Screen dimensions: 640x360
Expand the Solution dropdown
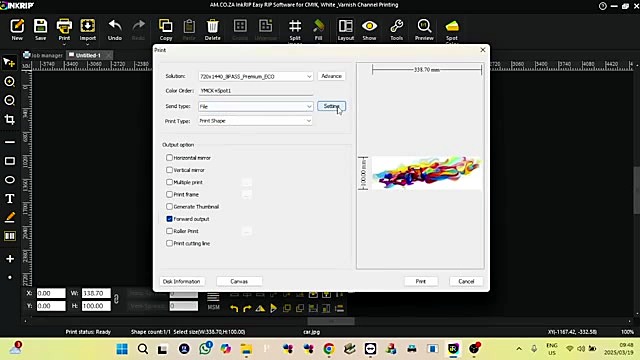click(x=309, y=76)
